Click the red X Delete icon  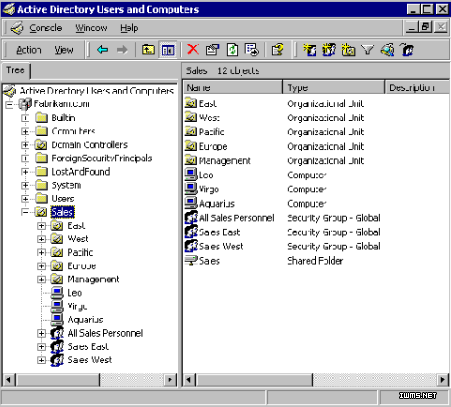tap(193, 50)
